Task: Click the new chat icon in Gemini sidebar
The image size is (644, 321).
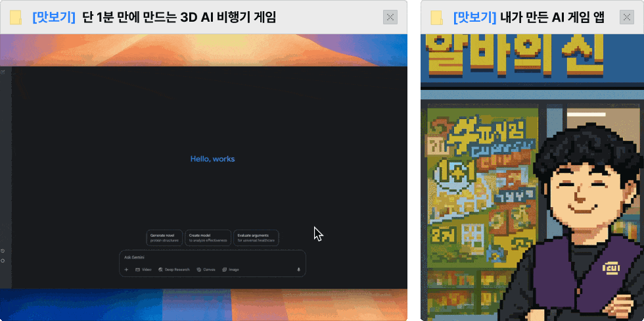Action: [3, 72]
